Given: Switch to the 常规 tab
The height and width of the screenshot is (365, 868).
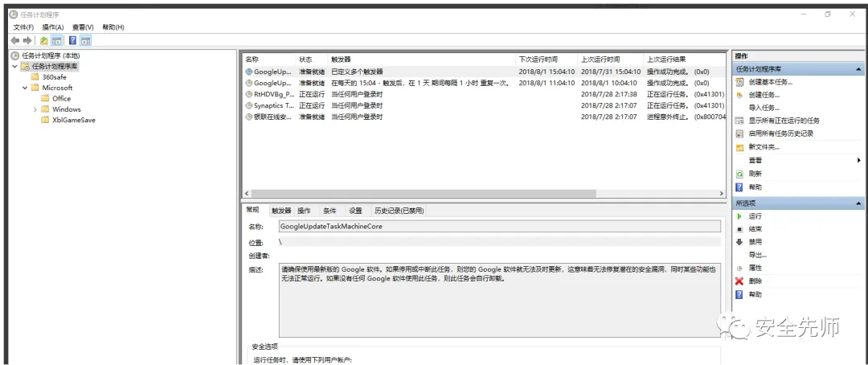Looking at the screenshot, I should pyautogui.click(x=252, y=210).
